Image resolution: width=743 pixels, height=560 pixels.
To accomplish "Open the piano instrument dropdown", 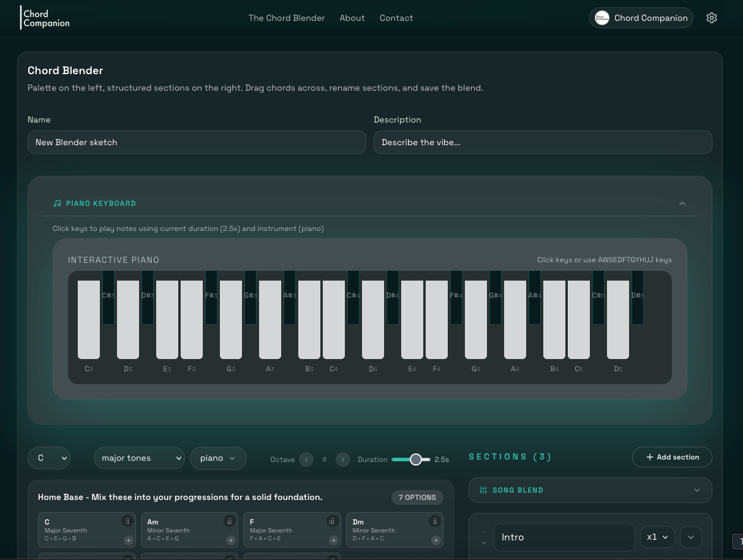I will (x=218, y=458).
